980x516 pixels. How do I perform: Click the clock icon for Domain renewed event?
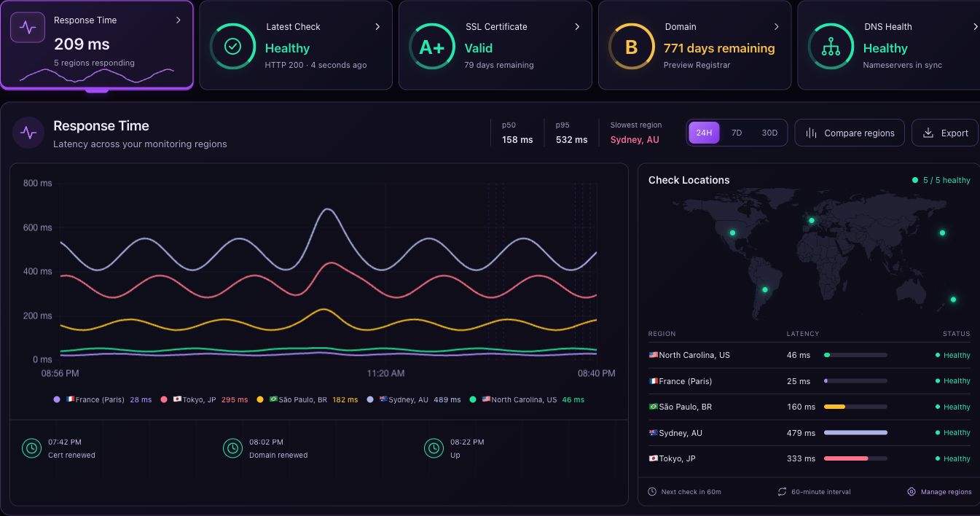coord(232,448)
